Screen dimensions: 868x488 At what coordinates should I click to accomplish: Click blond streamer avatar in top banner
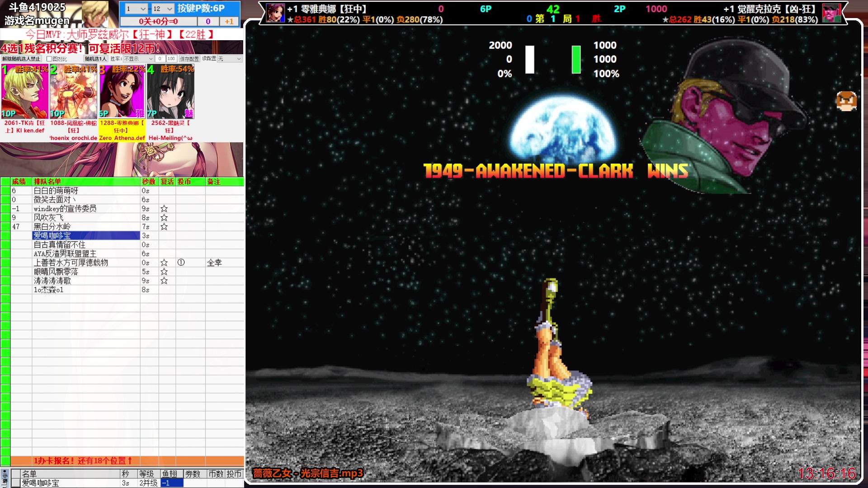(x=95, y=14)
